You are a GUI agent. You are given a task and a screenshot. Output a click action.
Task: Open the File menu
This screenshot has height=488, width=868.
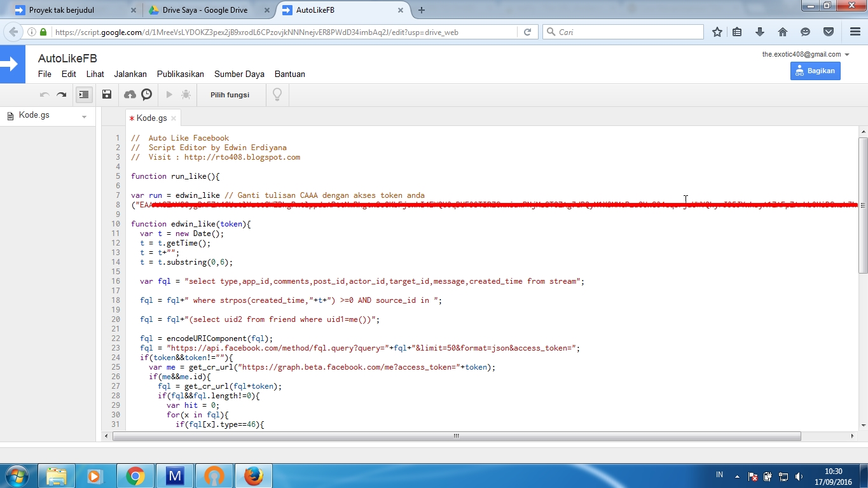pos(45,74)
